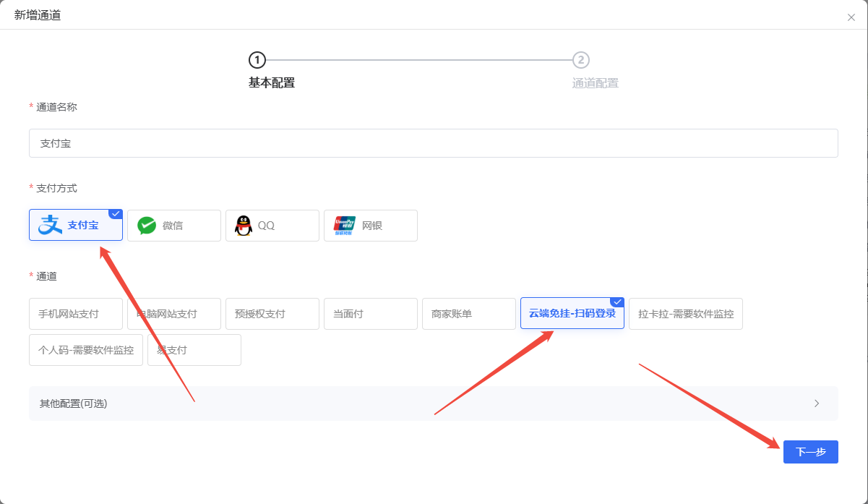868x504 pixels.
Task: Click step 1 circle 基本配置
Action: point(257,60)
